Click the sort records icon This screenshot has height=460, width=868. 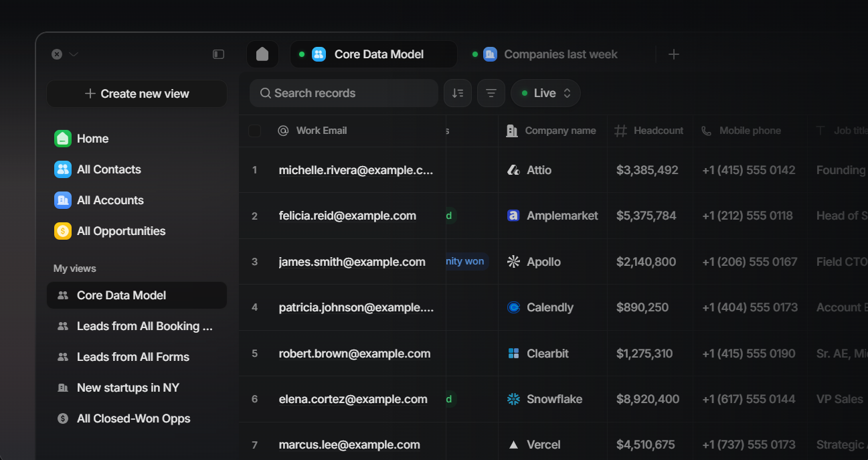(458, 93)
